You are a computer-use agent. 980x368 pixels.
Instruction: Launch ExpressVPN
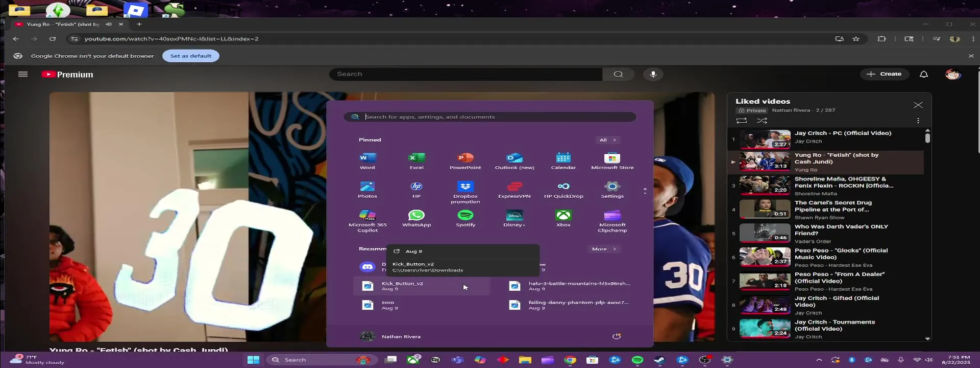tap(514, 190)
